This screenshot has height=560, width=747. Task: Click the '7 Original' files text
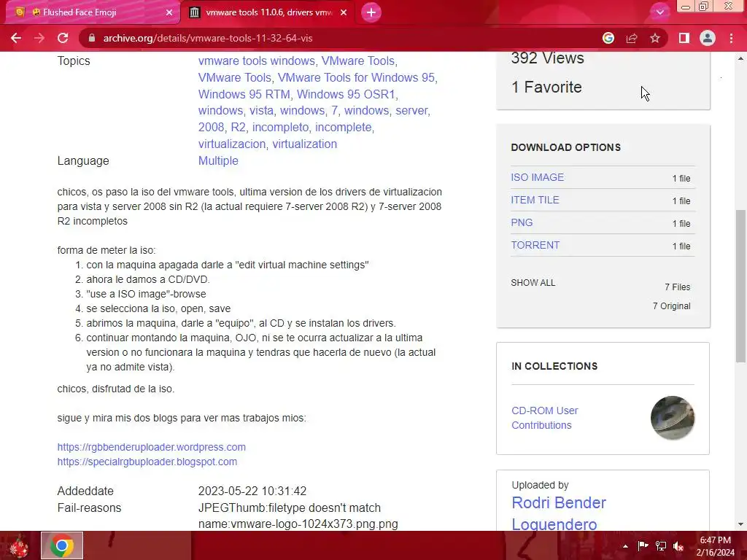coord(671,306)
